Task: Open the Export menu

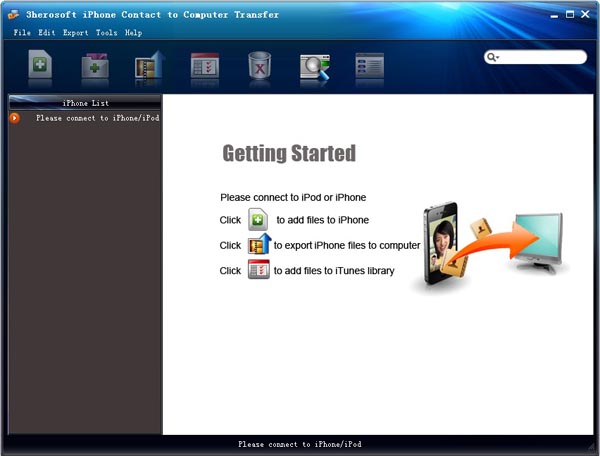Action: (x=75, y=33)
